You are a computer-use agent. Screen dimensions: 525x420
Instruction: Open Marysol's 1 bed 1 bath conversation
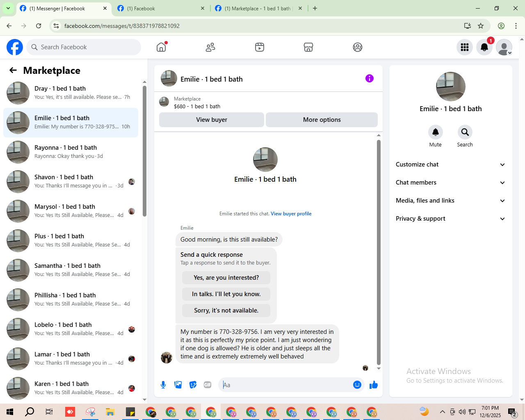[71, 211]
